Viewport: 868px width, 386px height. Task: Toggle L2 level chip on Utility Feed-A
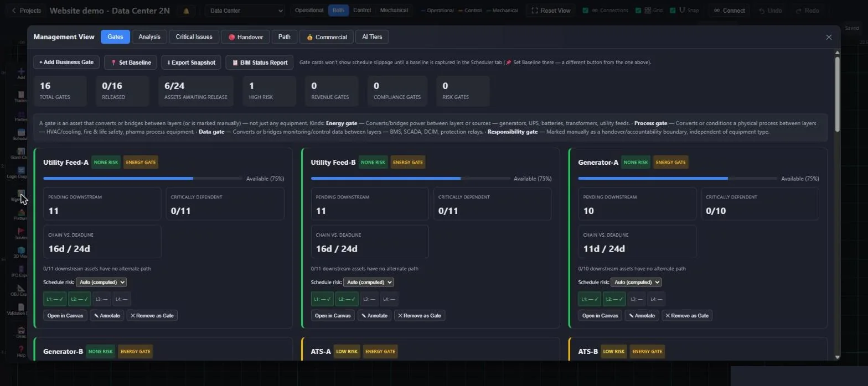pyautogui.click(x=79, y=299)
